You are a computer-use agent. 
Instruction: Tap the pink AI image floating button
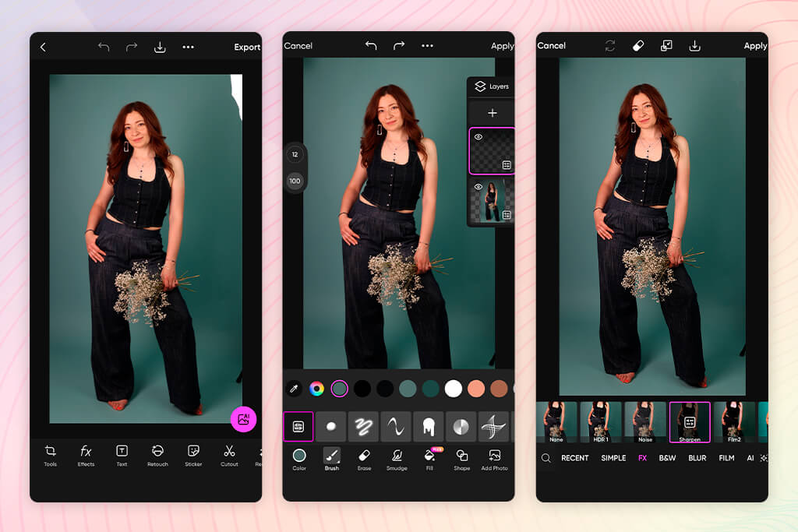pos(243,419)
